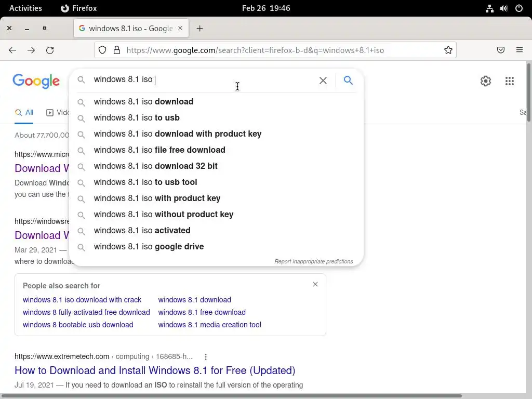Screen dimensions: 532x399
Task: Open the power menu icon
Action: (x=519, y=8)
